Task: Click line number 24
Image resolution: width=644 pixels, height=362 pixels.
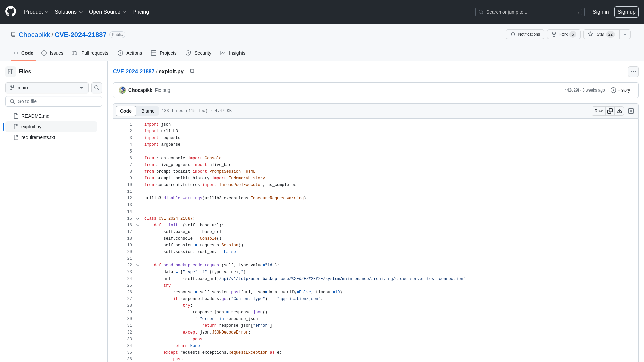Action: 129,279
